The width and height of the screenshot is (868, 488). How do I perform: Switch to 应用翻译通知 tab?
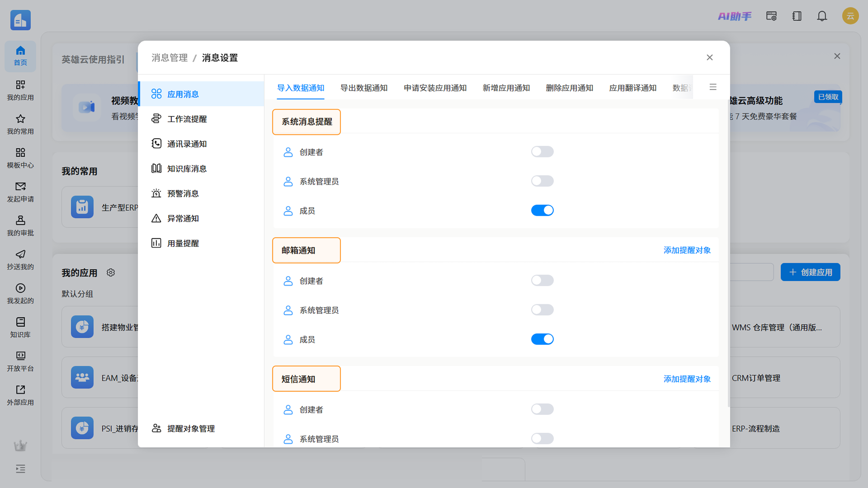(632, 88)
